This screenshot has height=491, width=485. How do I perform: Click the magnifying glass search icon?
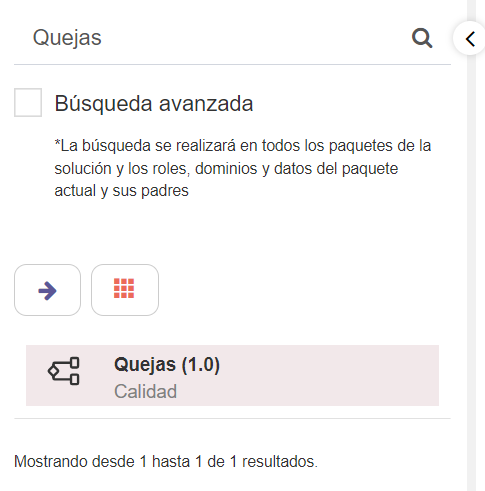[x=422, y=38]
